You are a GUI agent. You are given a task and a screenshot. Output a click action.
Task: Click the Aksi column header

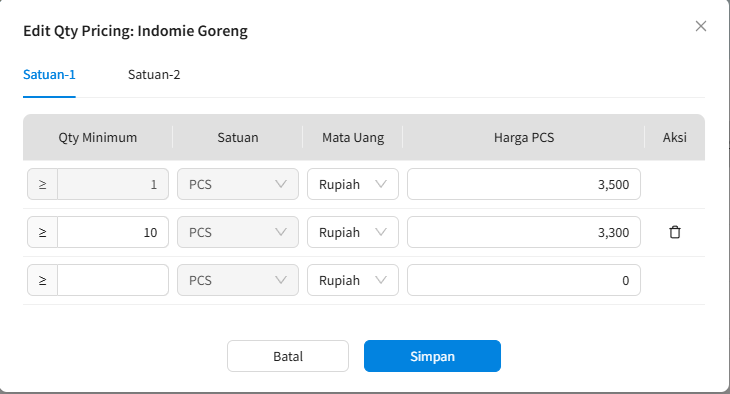click(x=675, y=137)
